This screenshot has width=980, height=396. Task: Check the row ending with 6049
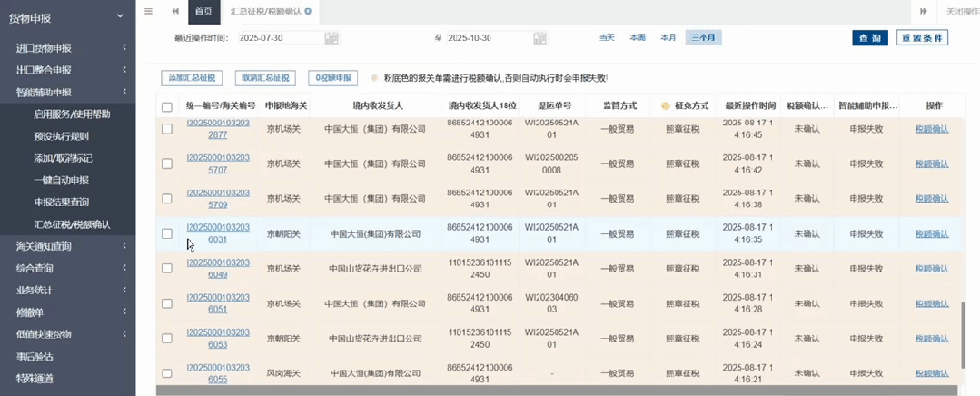[x=167, y=268]
